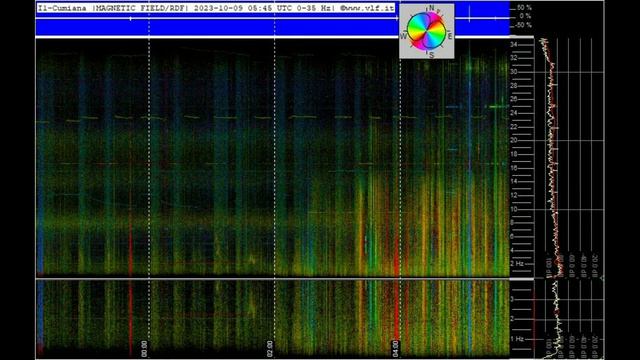Viewport: 640px width, 360px height.
Task: Click the '2 Hz' label on the upper axis
Action: 517,264
